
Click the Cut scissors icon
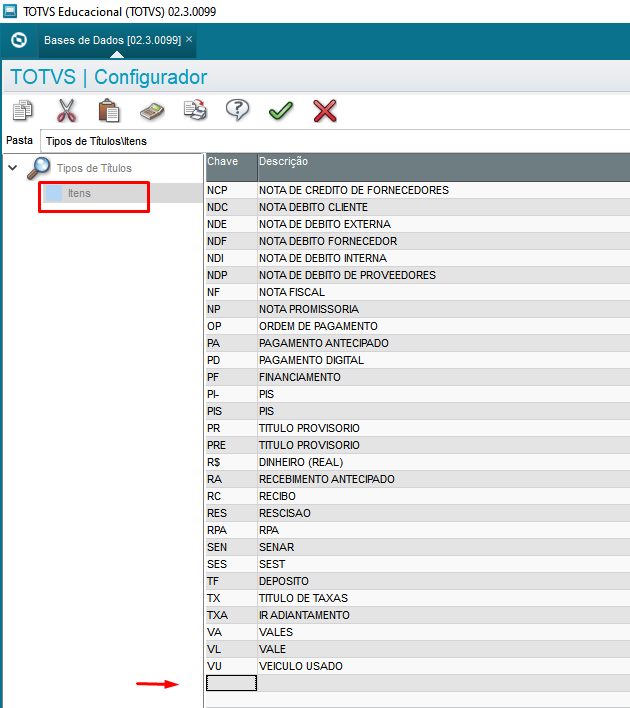click(66, 111)
